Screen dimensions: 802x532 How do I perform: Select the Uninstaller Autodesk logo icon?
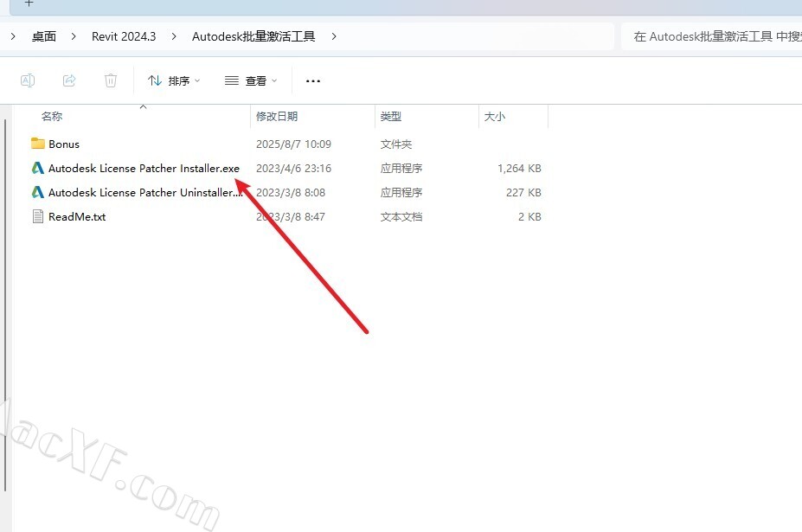[x=38, y=192]
